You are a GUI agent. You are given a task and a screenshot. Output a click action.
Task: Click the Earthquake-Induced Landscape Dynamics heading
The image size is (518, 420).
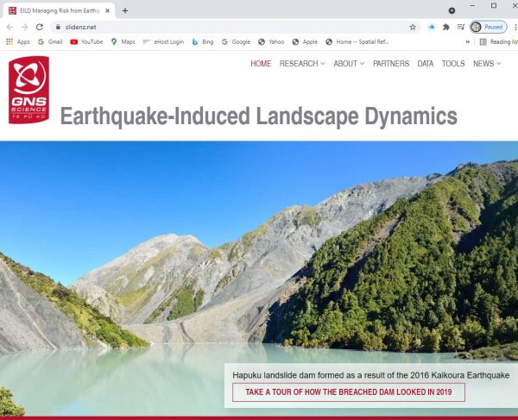point(259,116)
